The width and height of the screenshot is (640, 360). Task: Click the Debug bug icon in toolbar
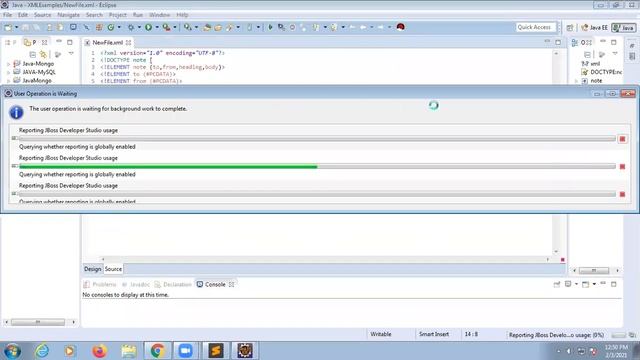[x=131, y=27]
